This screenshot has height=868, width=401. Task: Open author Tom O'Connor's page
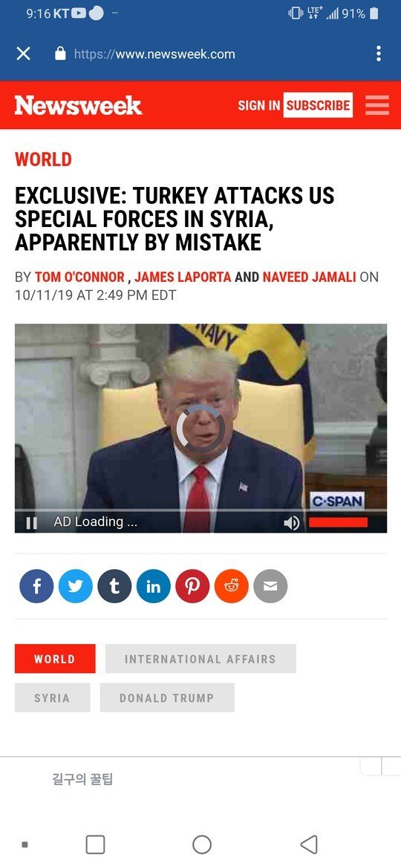tap(79, 277)
